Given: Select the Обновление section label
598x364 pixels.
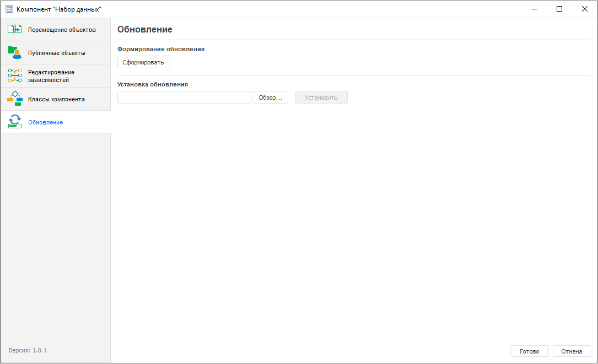Looking at the screenshot, I should [x=45, y=122].
